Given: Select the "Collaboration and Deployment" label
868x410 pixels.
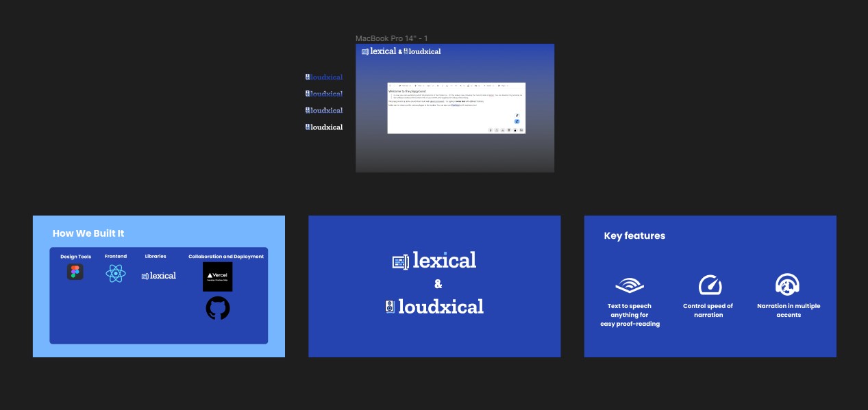Looking at the screenshot, I should [226, 257].
